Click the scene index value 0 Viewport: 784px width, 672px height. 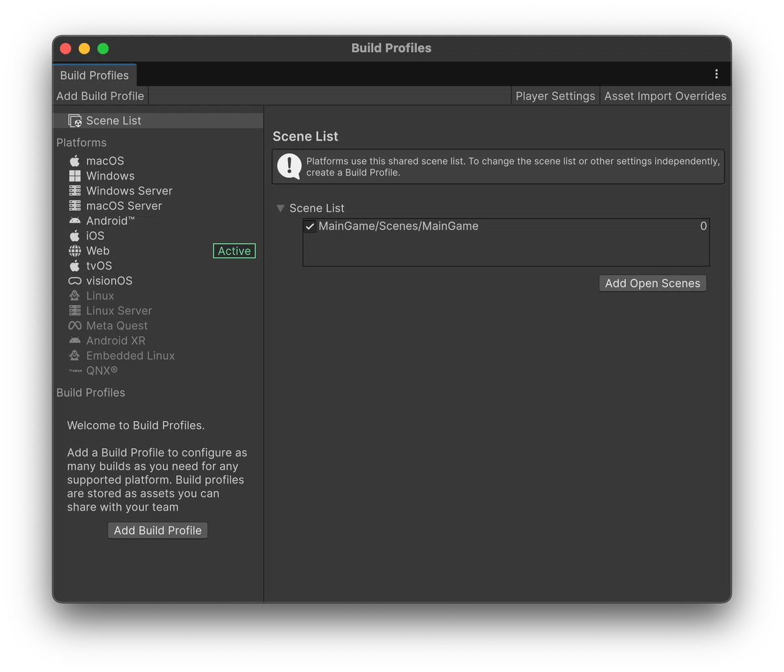704,226
